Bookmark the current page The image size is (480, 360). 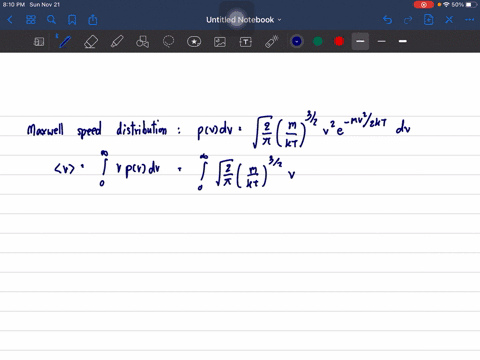click(72, 20)
